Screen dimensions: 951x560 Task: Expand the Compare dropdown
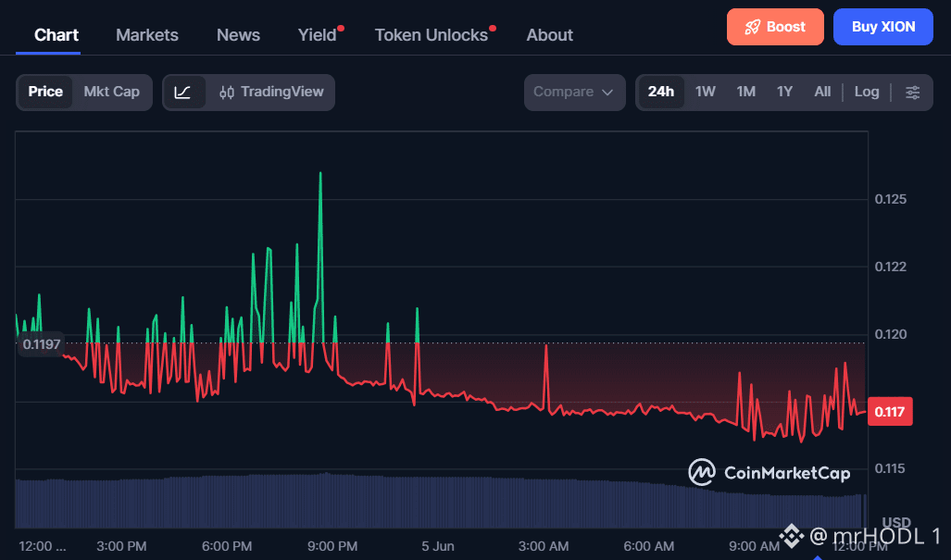pos(574,93)
